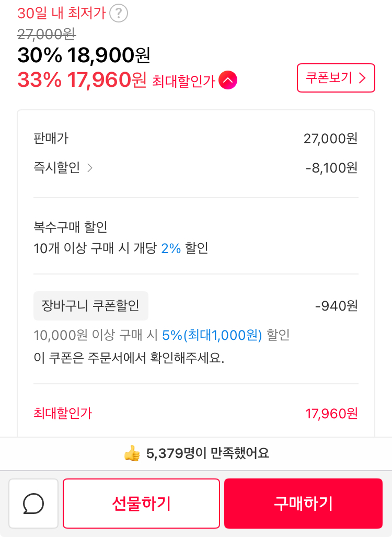
Task: Open the 쿠폰보기 coupon list
Action: click(x=336, y=78)
